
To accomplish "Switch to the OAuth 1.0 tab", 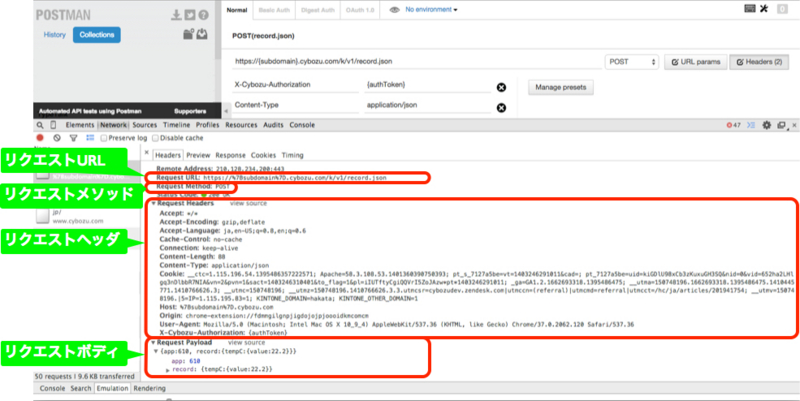I will (360, 10).
